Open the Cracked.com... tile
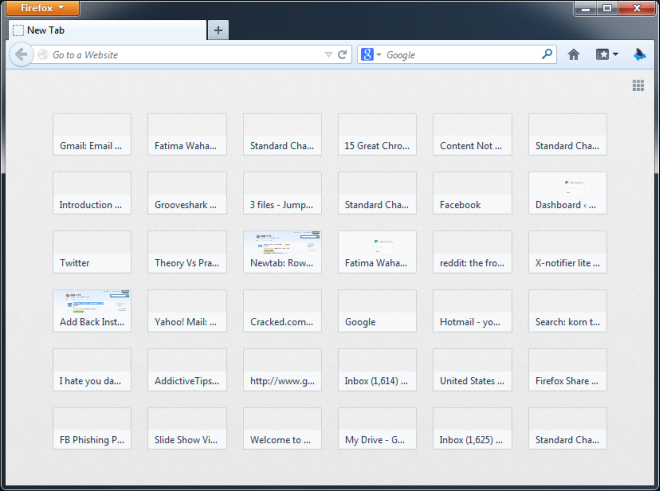This screenshot has height=491, width=660. pos(282,311)
